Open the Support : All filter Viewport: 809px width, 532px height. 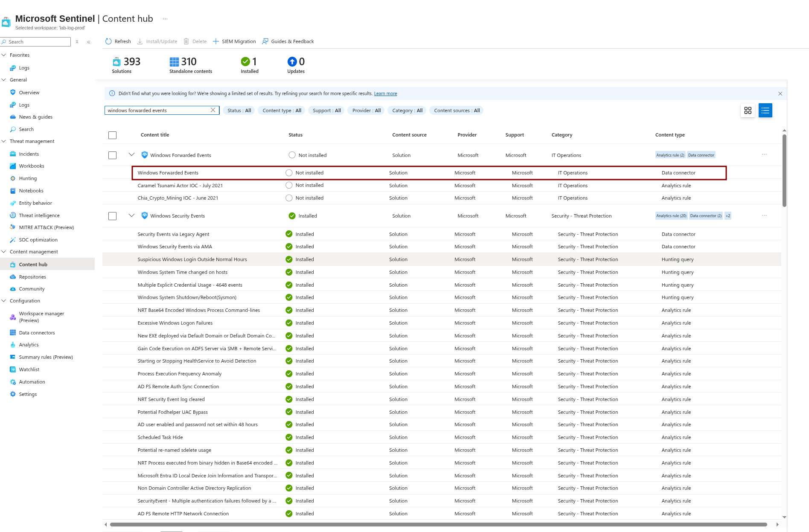pos(326,110)
